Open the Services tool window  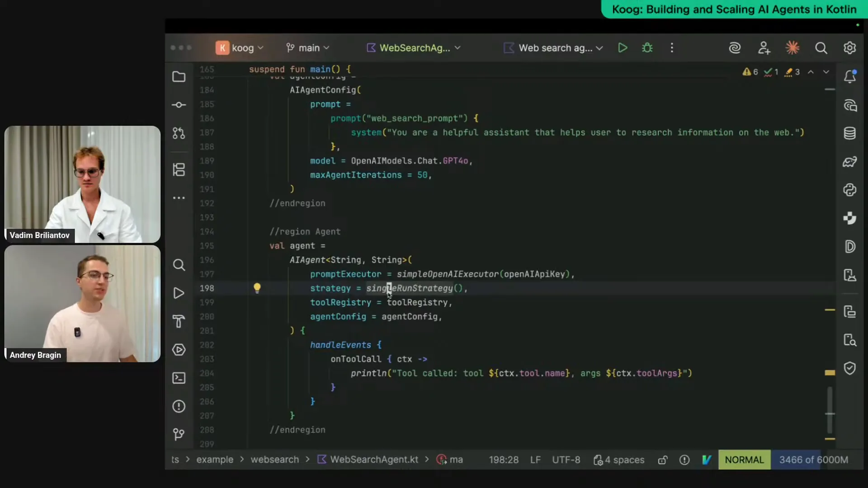tap(179, 350)
